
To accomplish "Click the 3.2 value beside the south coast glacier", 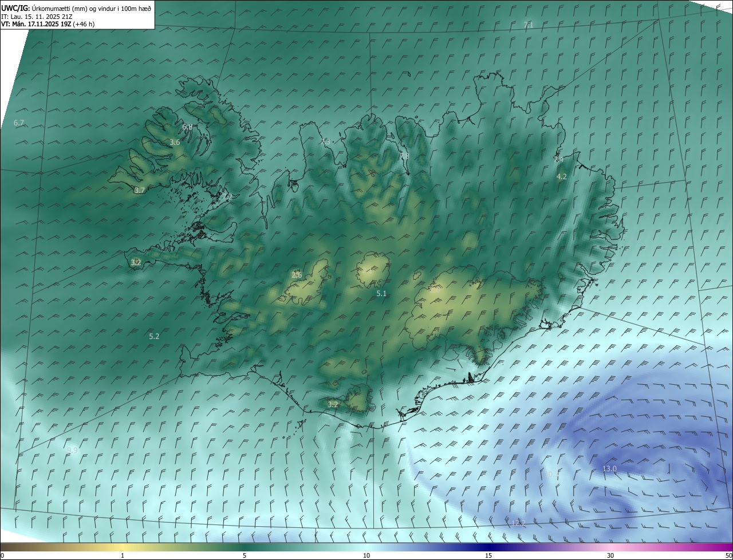I will pyautogui.click(x=333, y=404).
